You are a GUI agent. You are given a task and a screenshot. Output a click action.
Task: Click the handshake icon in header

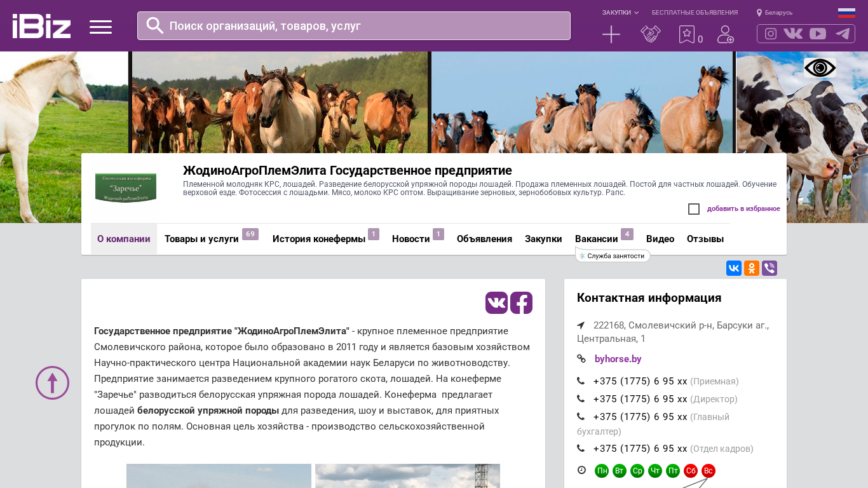tap(651, 34)
